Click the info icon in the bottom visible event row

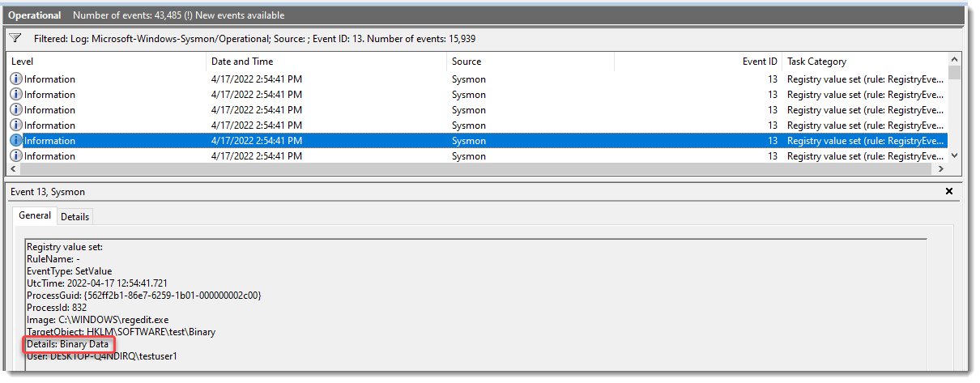(16, 156)
